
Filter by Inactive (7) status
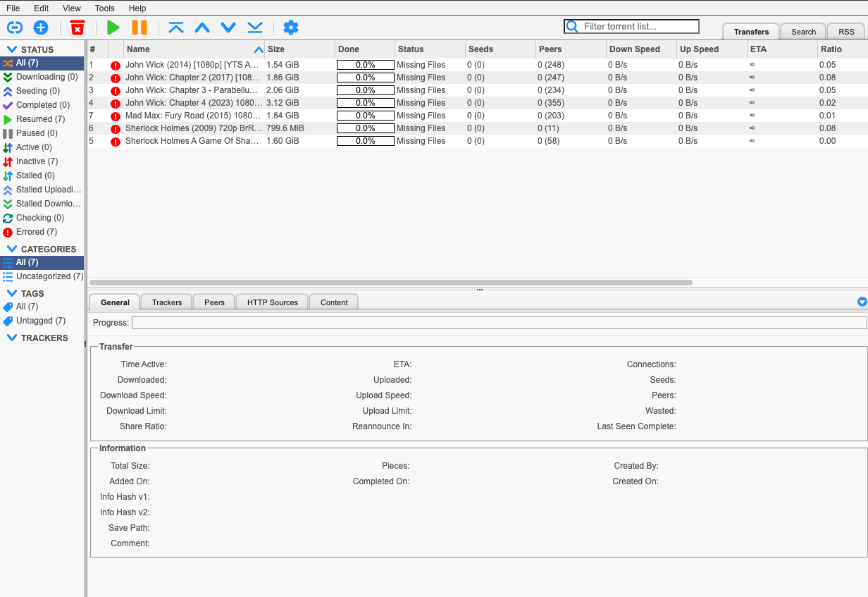(42, 161)
